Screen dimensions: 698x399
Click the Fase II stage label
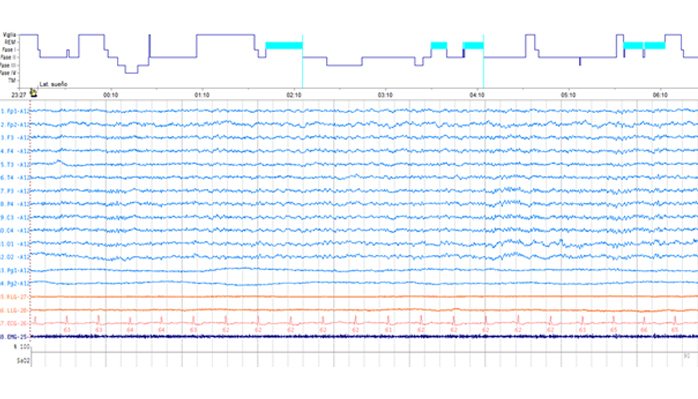(8, 57)
